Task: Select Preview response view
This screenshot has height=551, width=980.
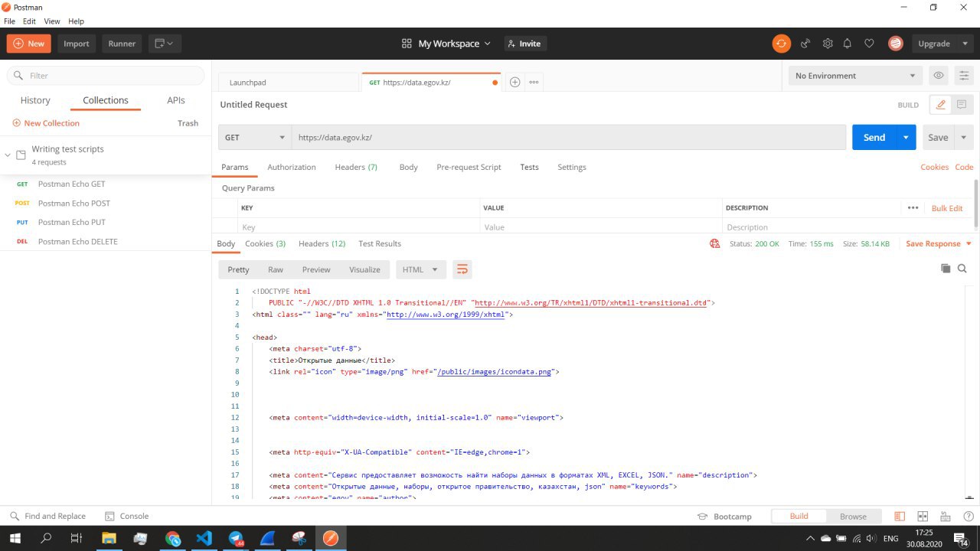Action: (316, 269)
